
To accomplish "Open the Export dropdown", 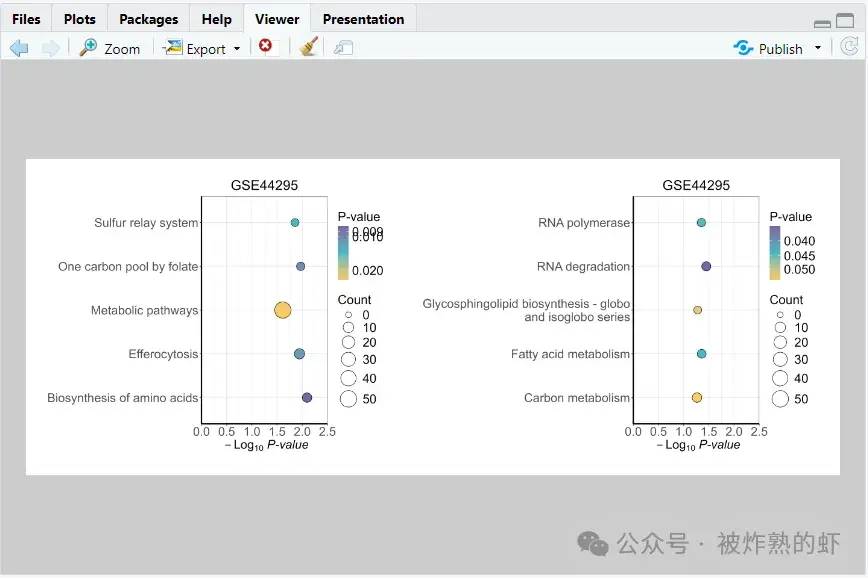I will pyautogui.click(x=200, y=47).
